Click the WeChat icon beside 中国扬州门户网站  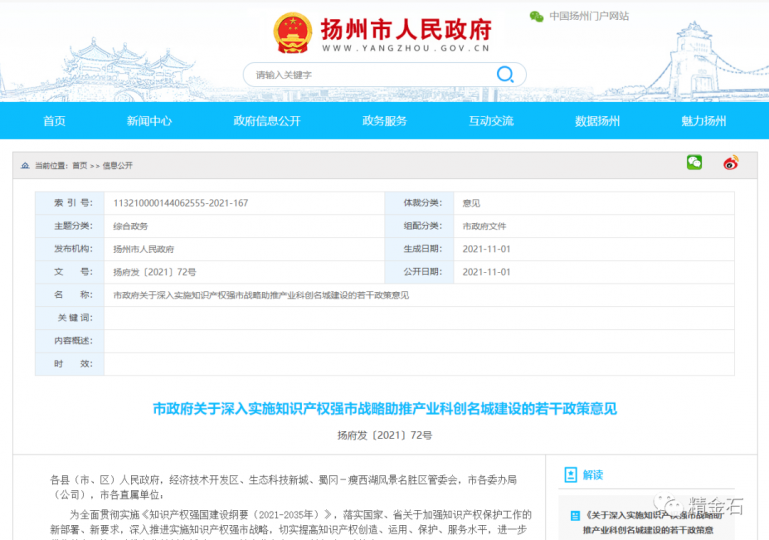tap(536, 17)
